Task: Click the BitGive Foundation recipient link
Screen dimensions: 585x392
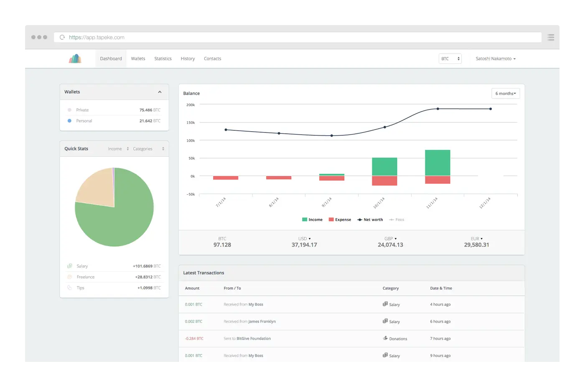Action: click(254, 339)
